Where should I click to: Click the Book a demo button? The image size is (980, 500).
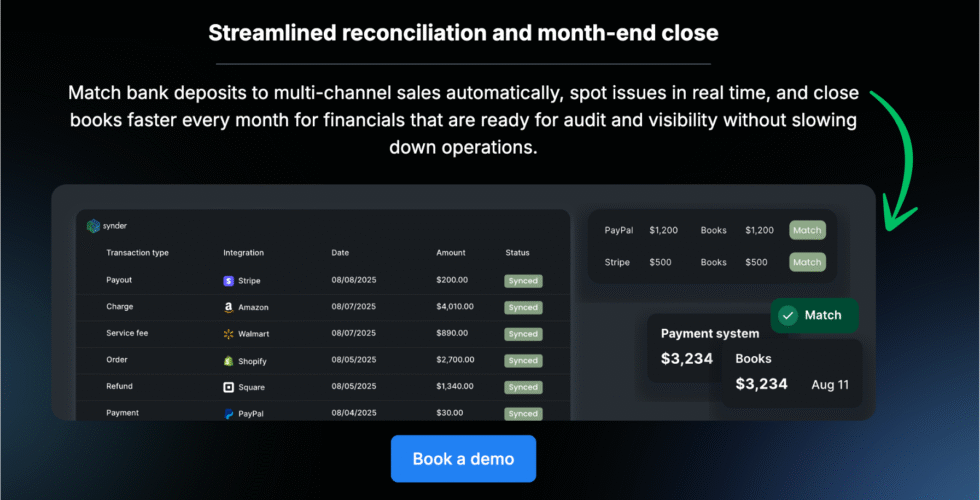click(463, 459)
